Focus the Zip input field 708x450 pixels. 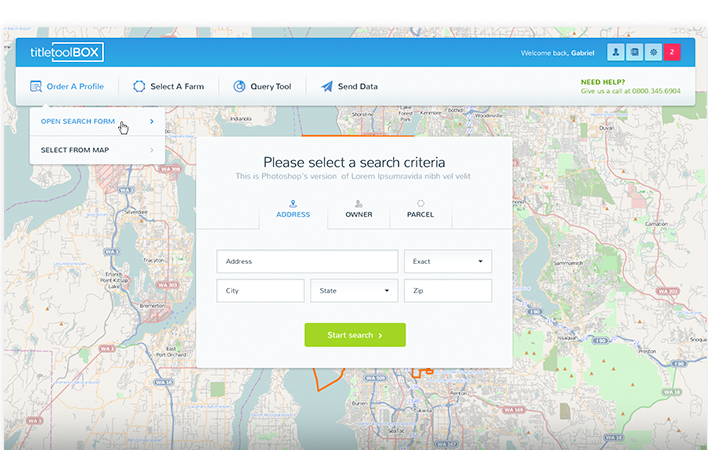(447, 291)
